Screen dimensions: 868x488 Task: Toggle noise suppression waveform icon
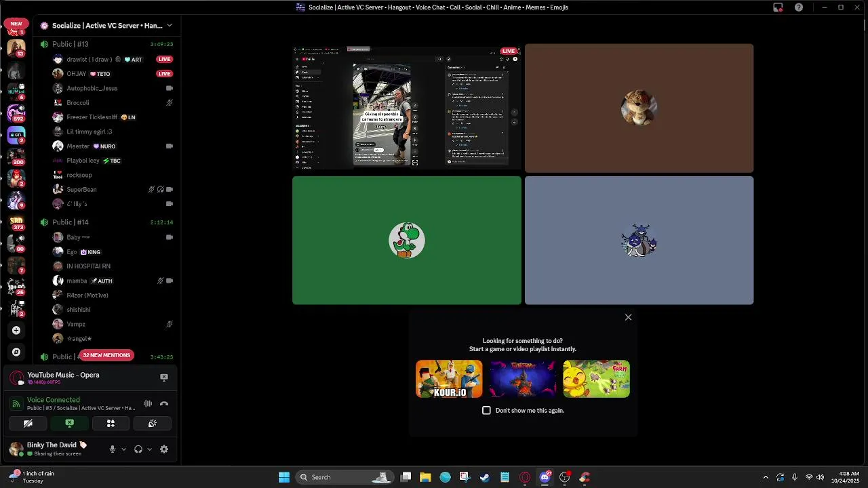click(x=147, y=404)
